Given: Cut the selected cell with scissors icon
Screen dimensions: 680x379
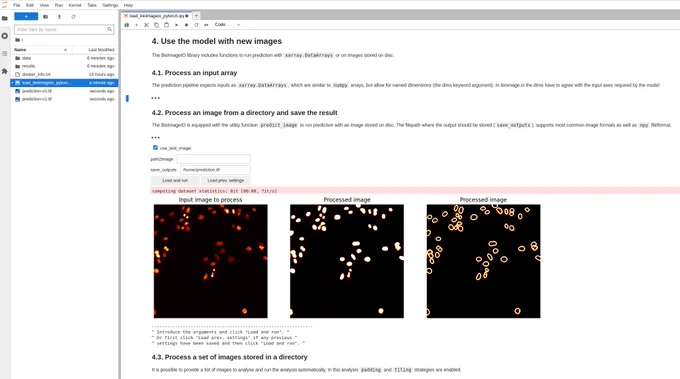Looking at the screenshot, I should click(x=147, y=25).
